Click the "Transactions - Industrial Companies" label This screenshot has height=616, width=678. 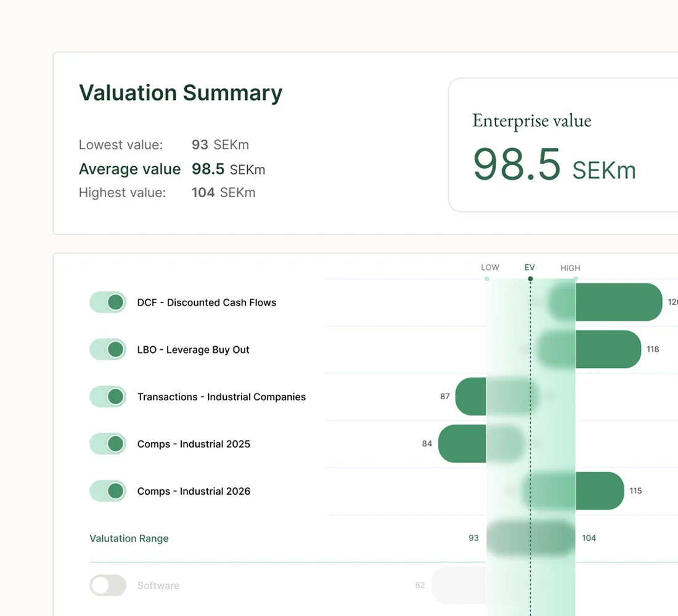[221, 397]
